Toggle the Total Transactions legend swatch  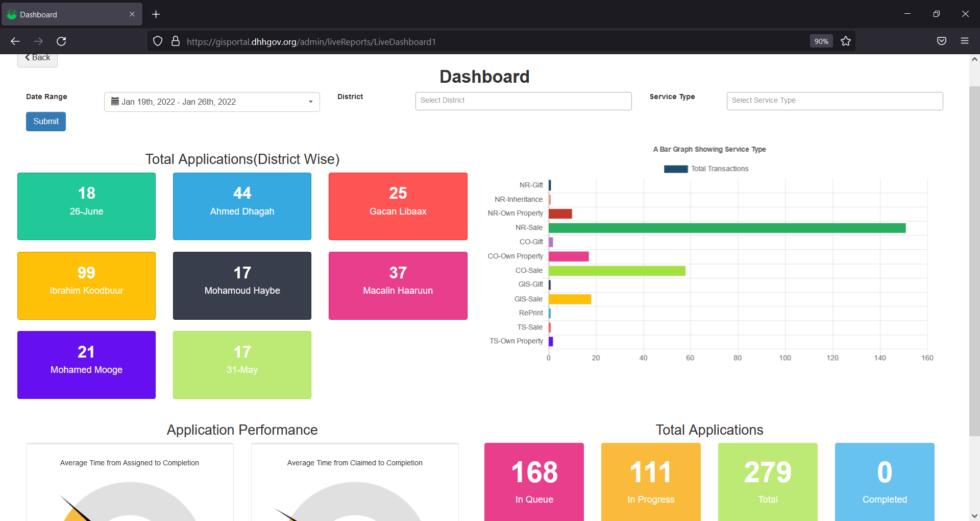[676, 169]
